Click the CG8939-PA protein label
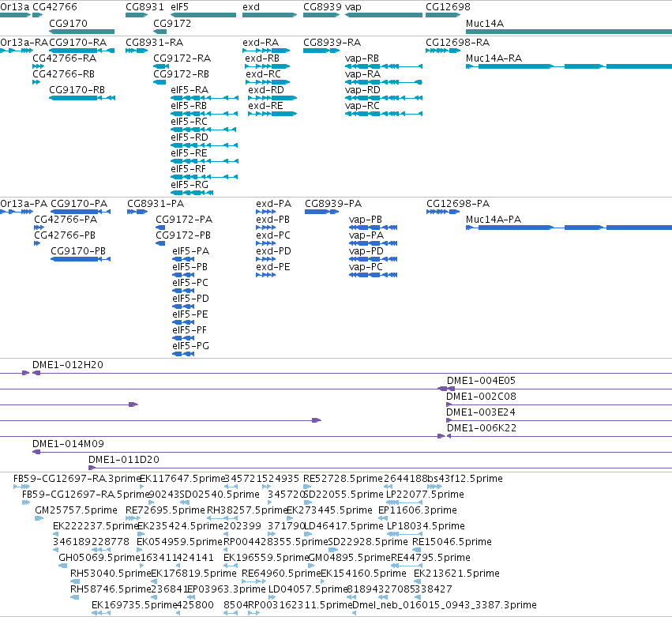The width and height of the screenshot is (672, 617). tap(333, 203)
